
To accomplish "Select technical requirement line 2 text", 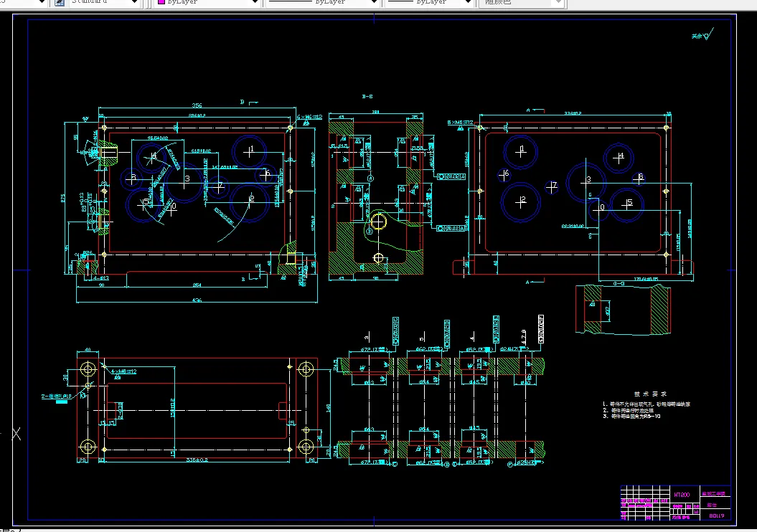I will pos(628,410).
